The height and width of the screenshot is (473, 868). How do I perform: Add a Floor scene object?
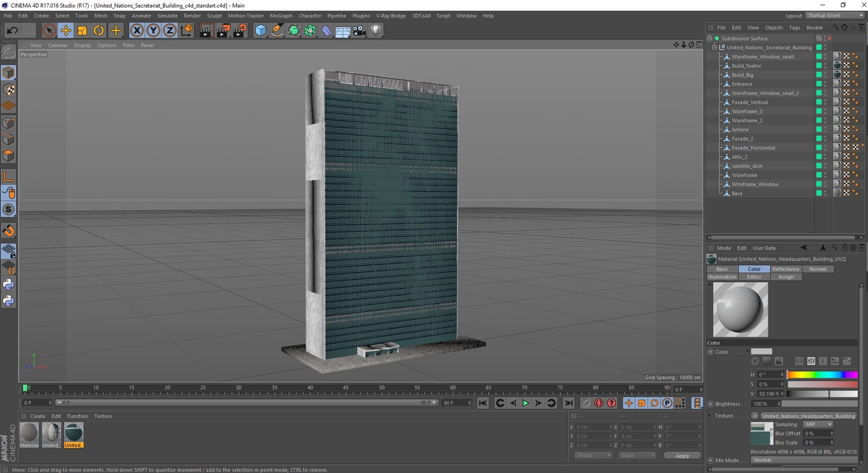pos(343,30)
